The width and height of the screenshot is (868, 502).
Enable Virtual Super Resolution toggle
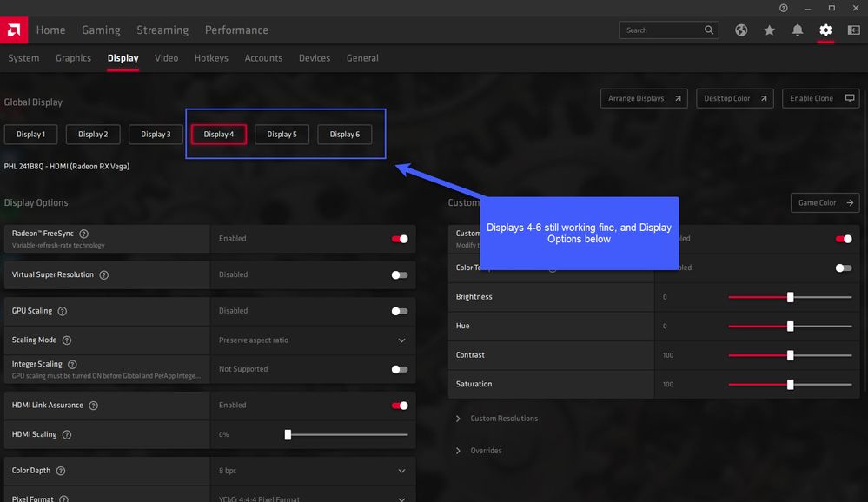pos(400,275)
